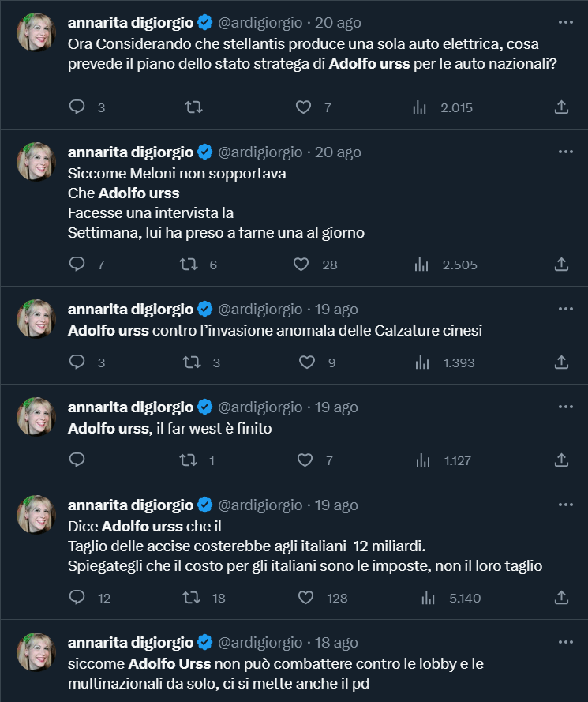Retweet the tweet about taglio delle accise

[x=192, y=598]
